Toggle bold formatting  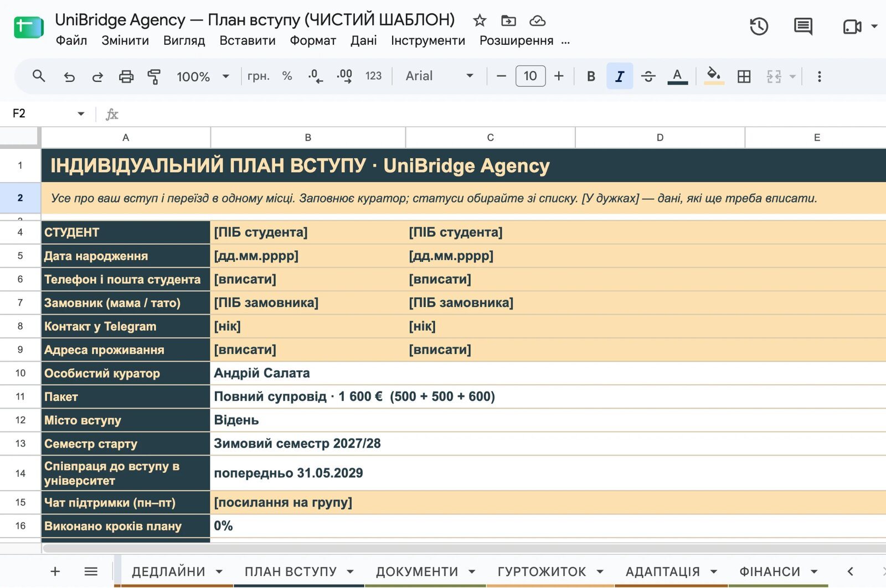coord(591,76)
